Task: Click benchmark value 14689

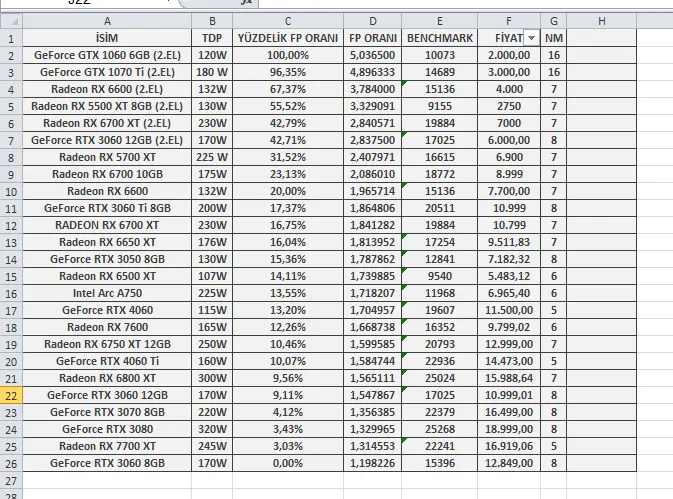Action: tap(440, 72)
